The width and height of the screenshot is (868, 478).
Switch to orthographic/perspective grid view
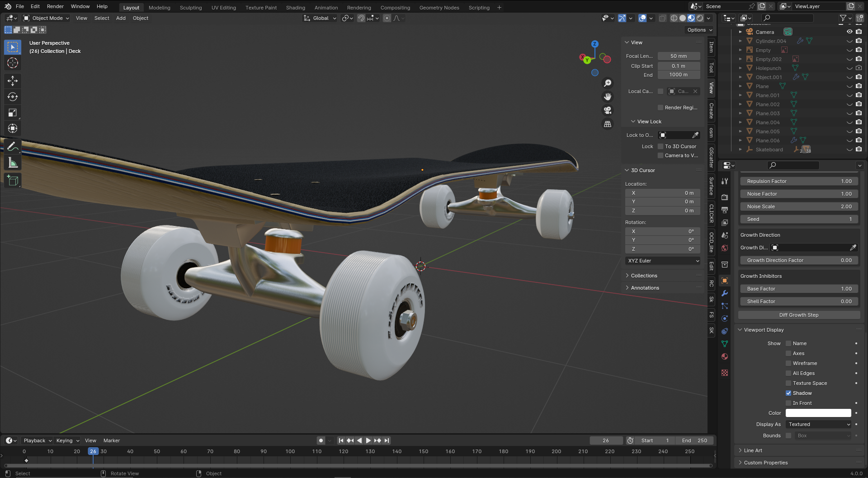(x=608, y=124)
